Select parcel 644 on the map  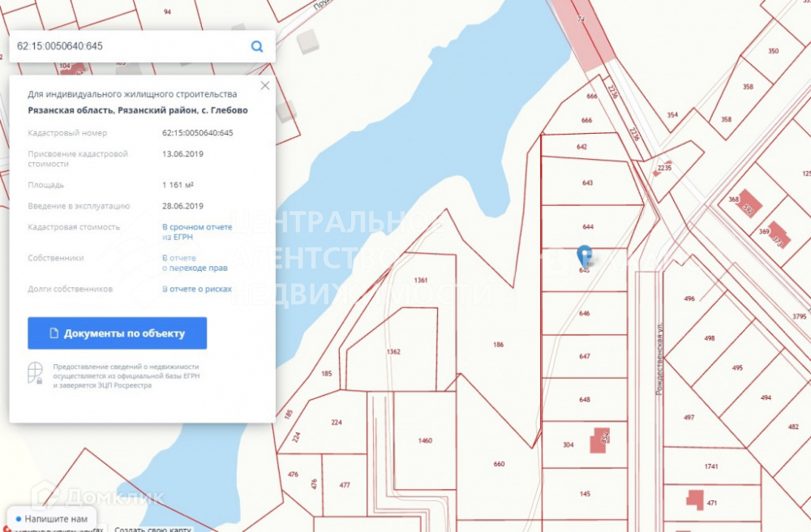(588, 226)
